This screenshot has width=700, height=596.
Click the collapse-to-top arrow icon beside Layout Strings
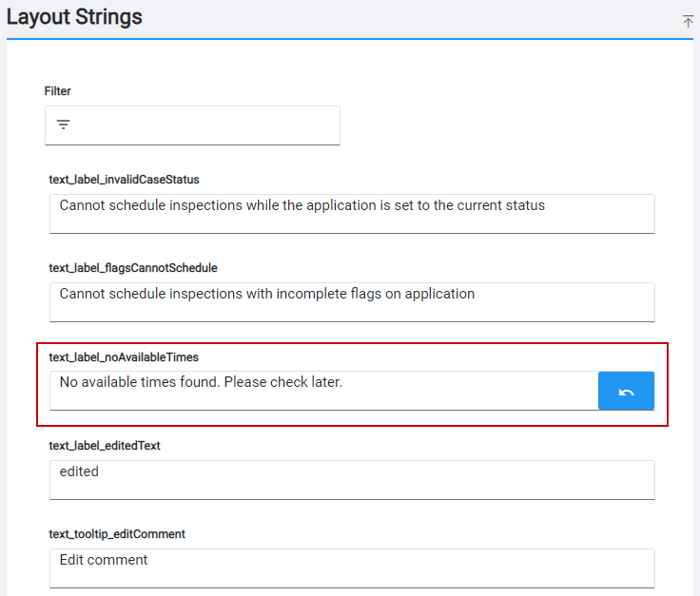tap(688, 21)
